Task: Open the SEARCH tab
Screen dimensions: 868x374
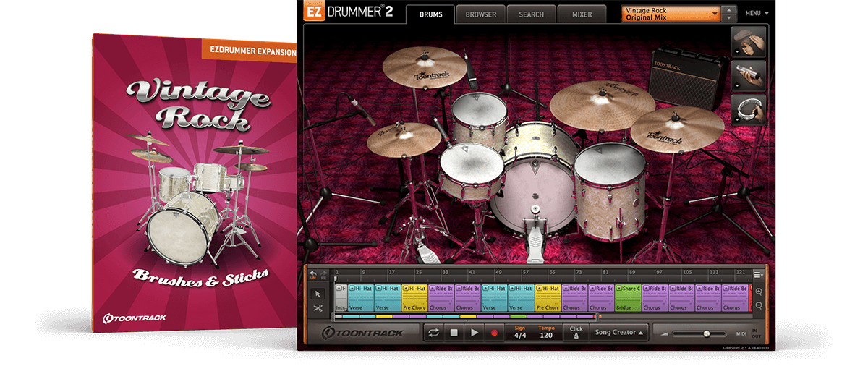Action: [x=531, y=14]
